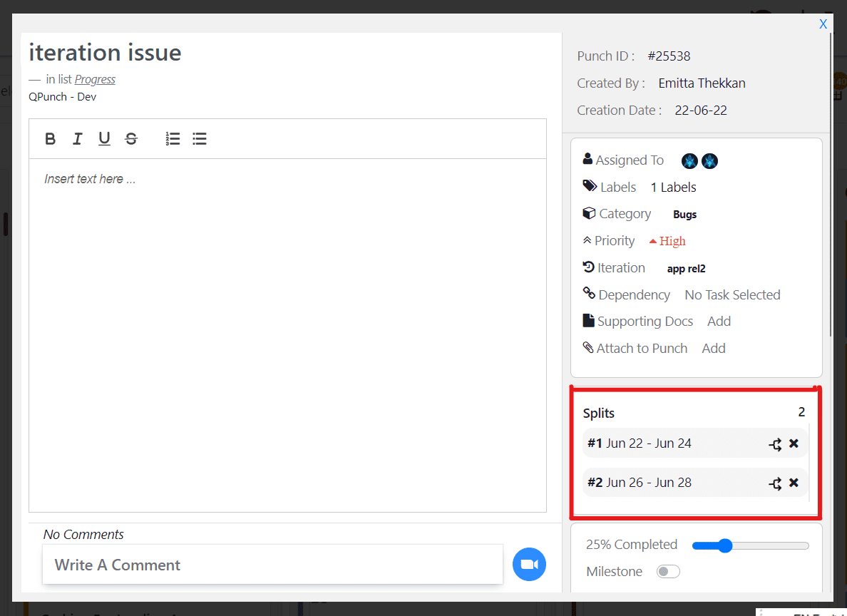Image resolution: width=847 pixels, height=616 pixels.
Task: Click the Write A Comment field
Action: click(x=272, y=565)
